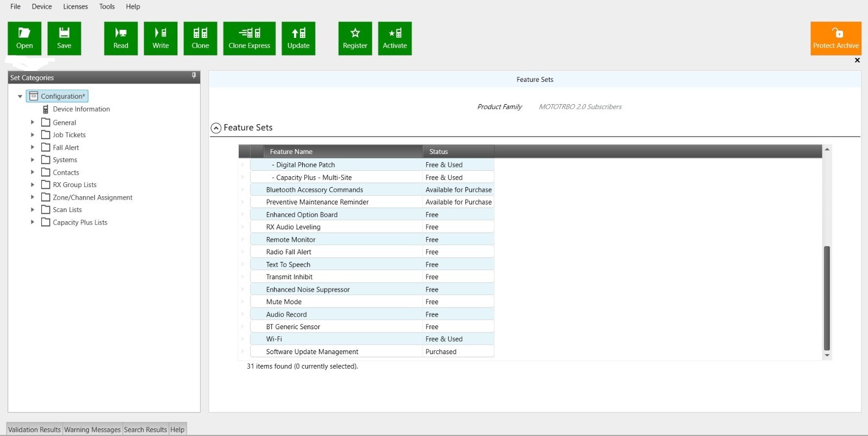The height and width of the screenshot is (436, 868).
Task: Read the radio using Read icon
Action: click(120, 38)
